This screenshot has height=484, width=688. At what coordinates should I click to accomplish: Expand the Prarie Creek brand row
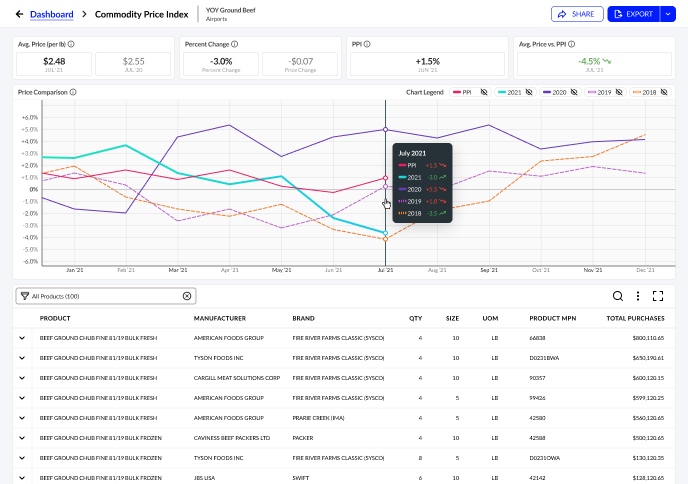coord(22,418)
